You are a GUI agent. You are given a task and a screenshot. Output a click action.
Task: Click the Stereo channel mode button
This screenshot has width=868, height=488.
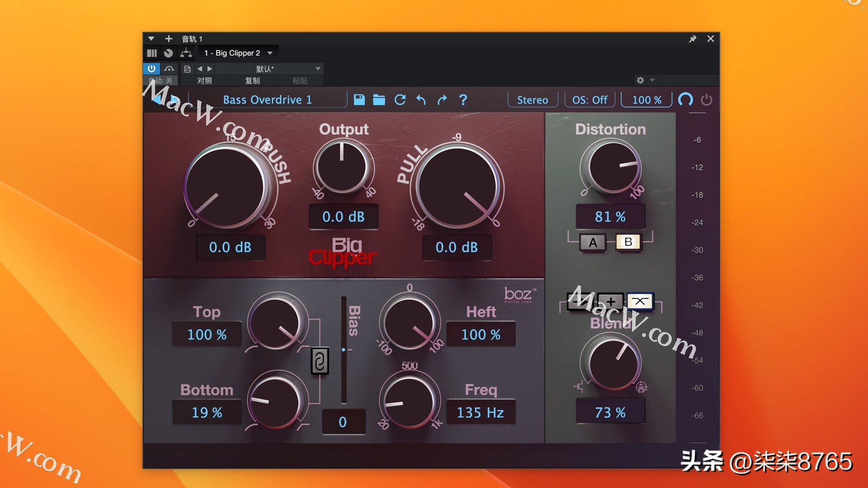pos(533,100)
